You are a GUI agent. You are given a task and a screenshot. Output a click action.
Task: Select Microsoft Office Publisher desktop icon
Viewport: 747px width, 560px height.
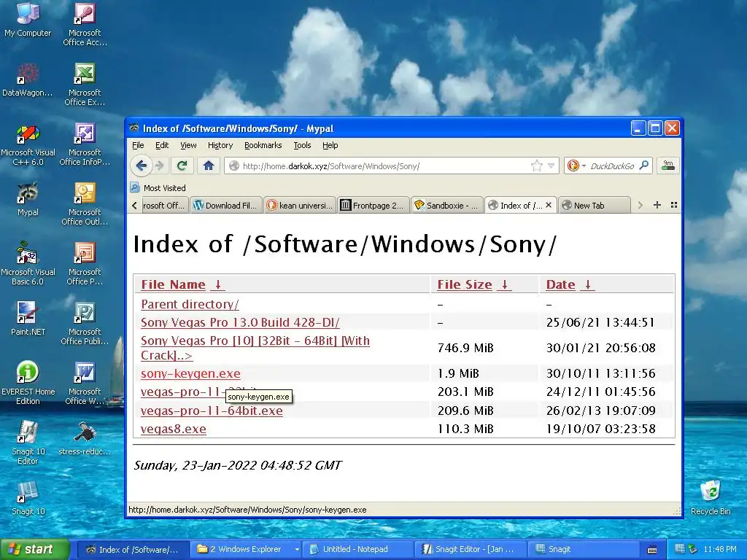tap(85, 324)
